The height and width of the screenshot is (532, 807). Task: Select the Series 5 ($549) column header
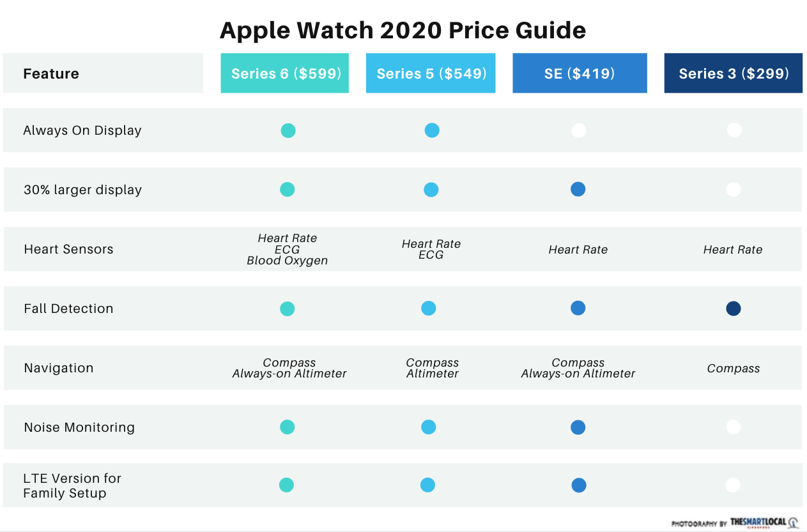431,73
